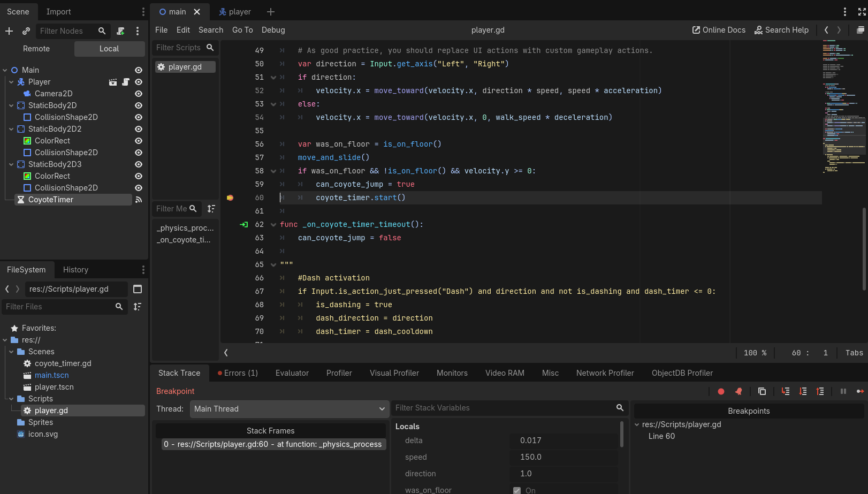Open the Main Thread dropdown
This screenshot has height=494, width=868.
click(289, 409)
